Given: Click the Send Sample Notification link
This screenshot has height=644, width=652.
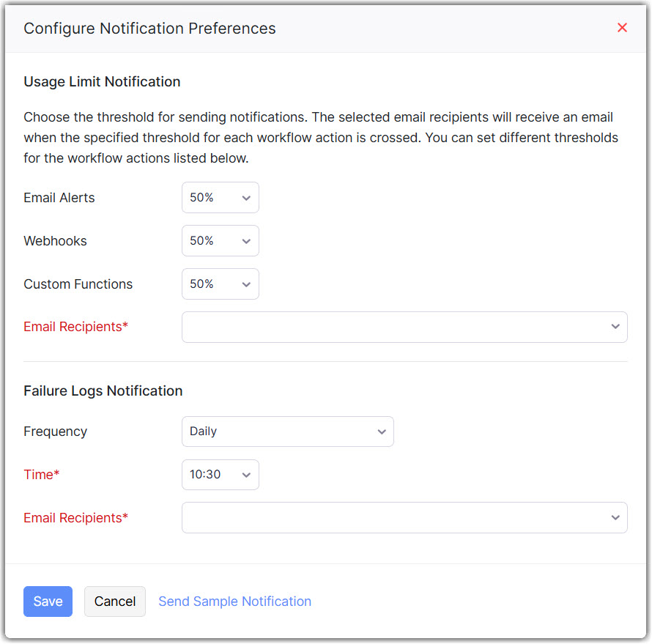Looking at the screenshot, I should tap(234, 602).
